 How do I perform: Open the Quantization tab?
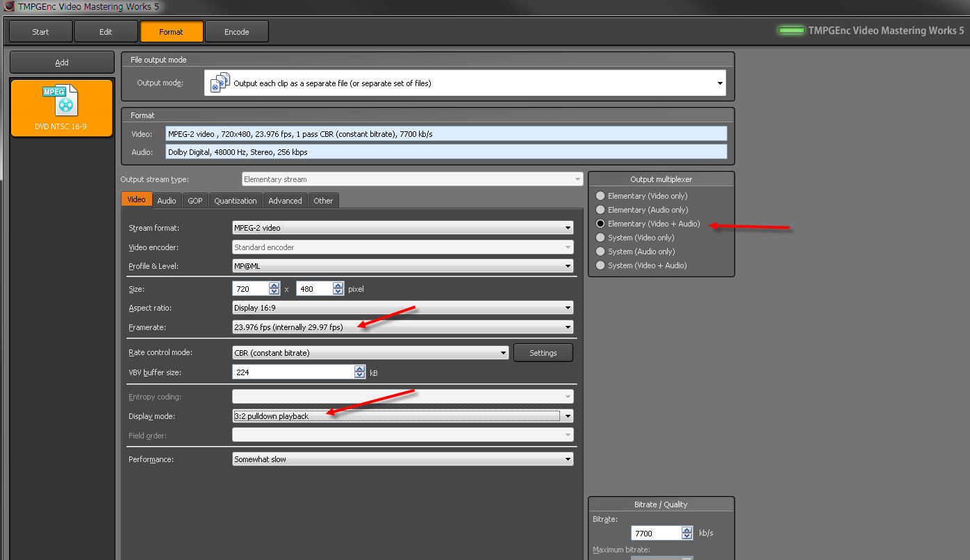(235, 201)
